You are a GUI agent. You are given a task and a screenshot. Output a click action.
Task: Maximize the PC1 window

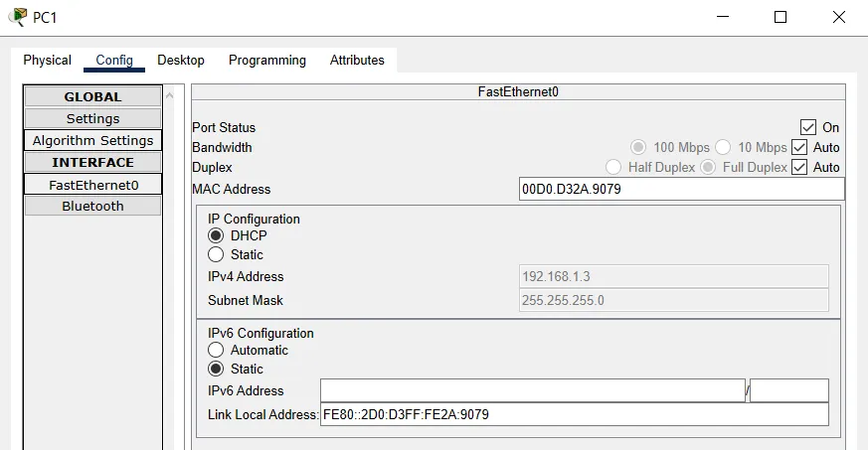coord(781,17)
